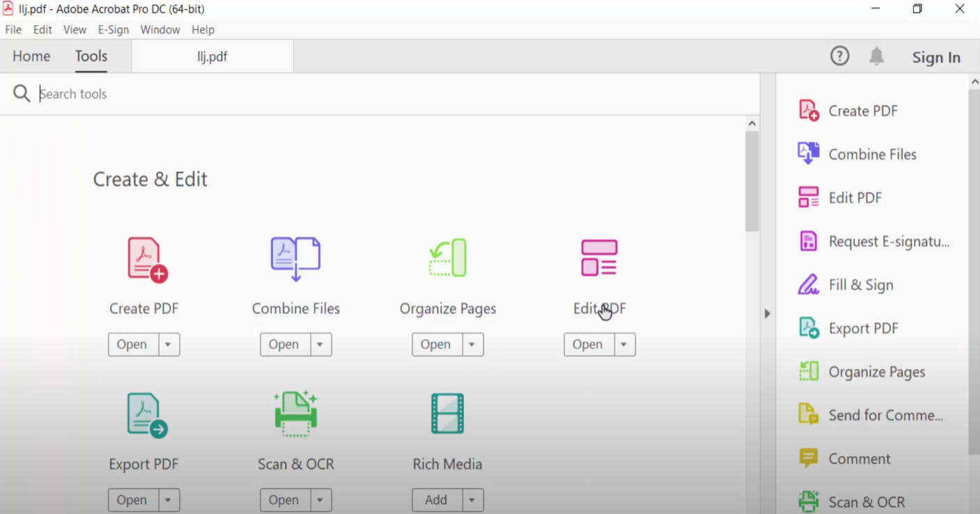Click the Rich Media tool icon

[447, 413]
